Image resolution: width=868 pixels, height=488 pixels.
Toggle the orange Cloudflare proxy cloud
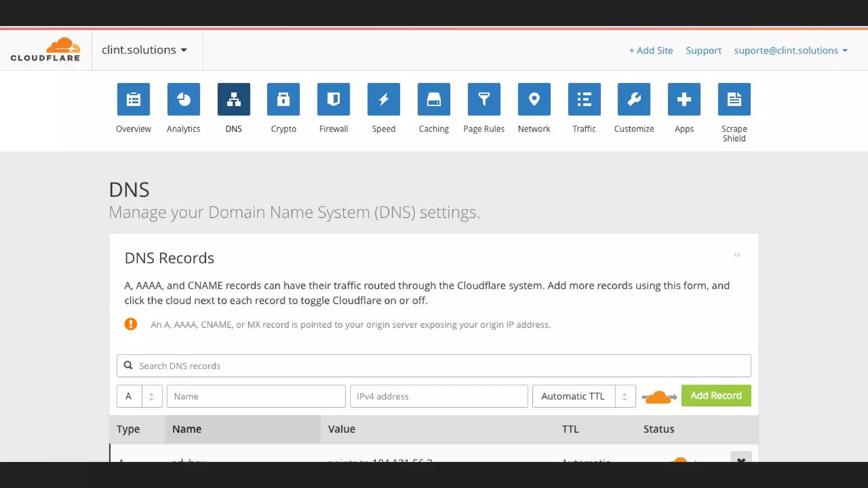(x=659, y=397)
